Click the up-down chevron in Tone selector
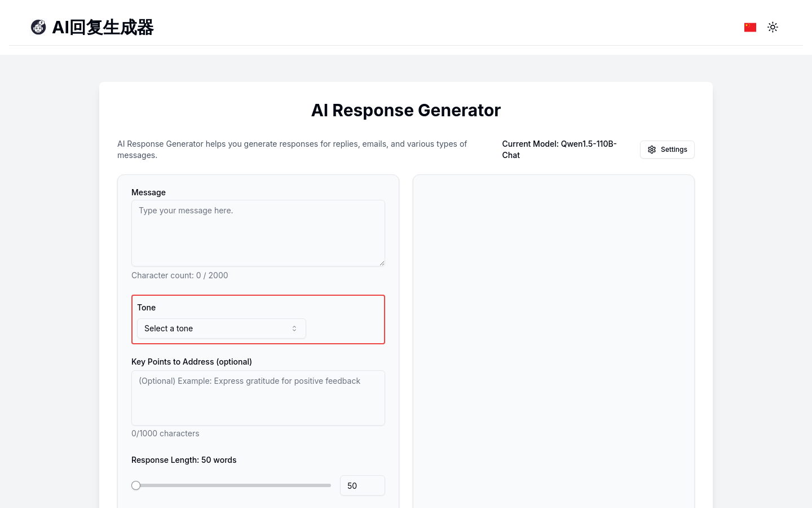 294,329
